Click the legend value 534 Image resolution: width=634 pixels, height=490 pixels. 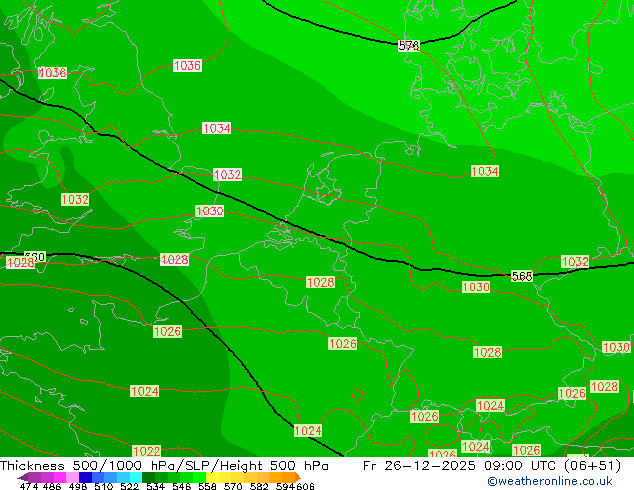pos(156,486)
